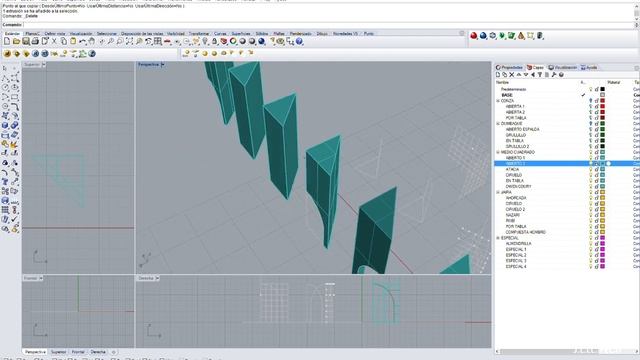Click the Zoom extents icon
Image resolution: width=640 pixels, height=360 pixels.
click(x=129, y=41)
